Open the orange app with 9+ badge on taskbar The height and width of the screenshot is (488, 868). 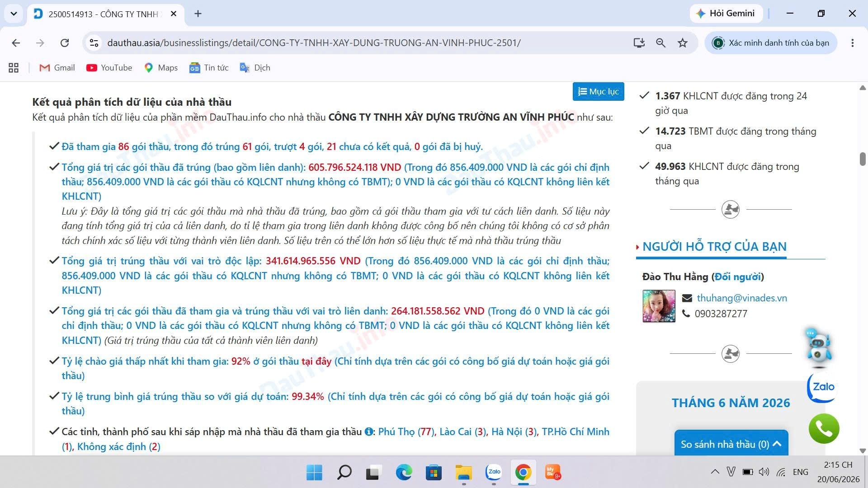tap(553, 473)
